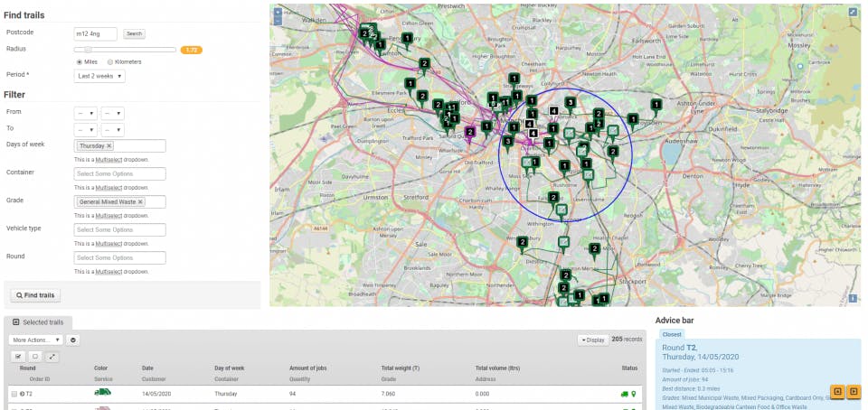Select the Kilometers radio button
Viewport: 868px width, 410px height.
tap(110, 61)
